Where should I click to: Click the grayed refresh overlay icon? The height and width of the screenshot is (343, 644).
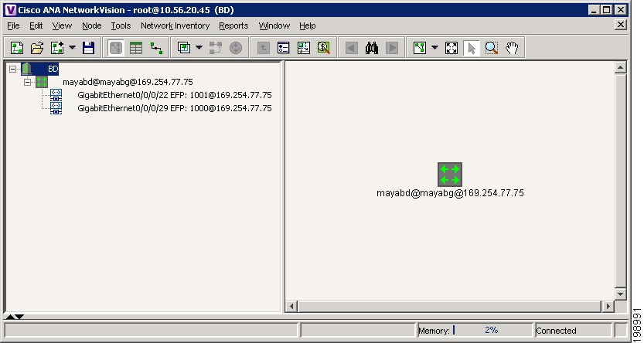click(235, 48)
